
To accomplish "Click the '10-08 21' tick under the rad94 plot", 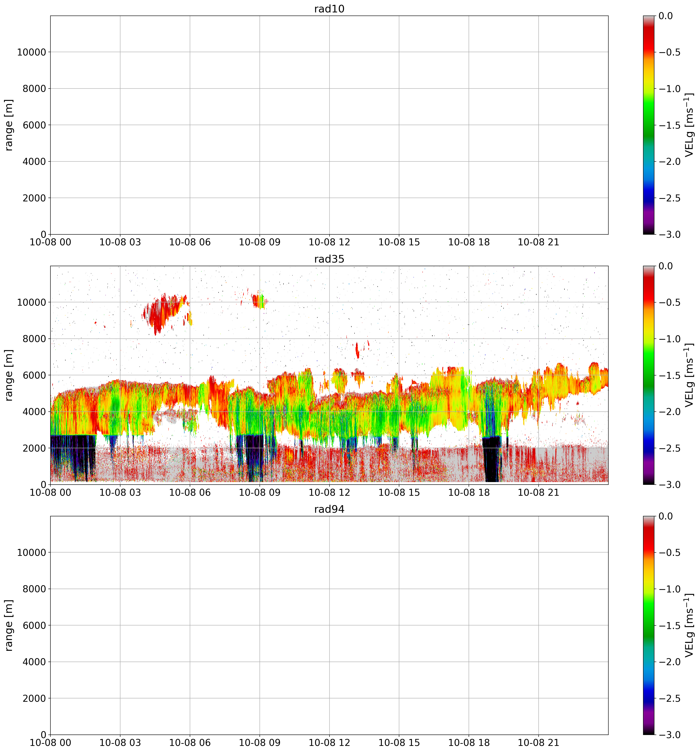I will coord(538,743).
